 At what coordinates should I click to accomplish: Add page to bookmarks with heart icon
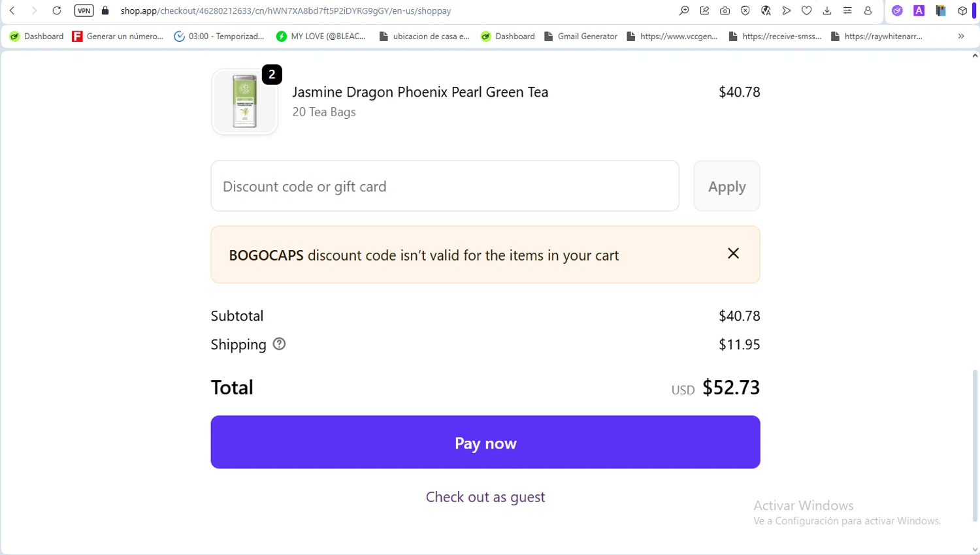point(807,10)
